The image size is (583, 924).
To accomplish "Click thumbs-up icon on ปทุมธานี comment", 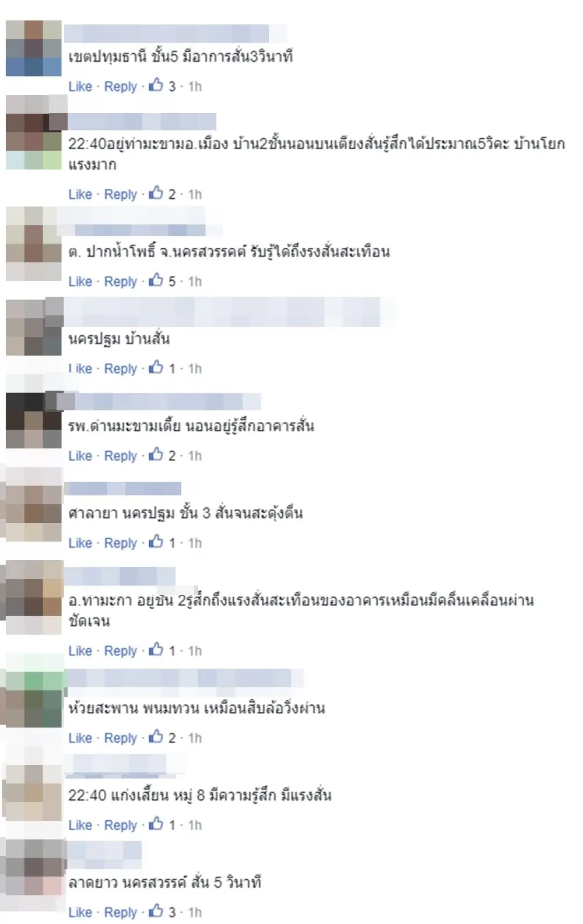I will tap(156, 85).
